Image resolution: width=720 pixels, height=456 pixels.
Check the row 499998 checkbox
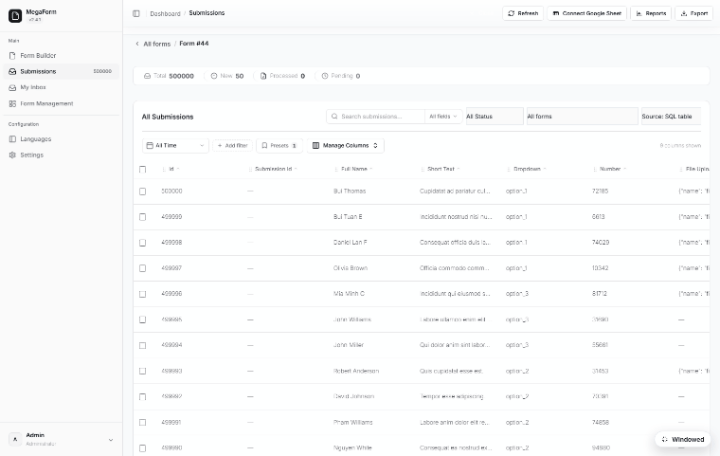(x=143, y=242)
